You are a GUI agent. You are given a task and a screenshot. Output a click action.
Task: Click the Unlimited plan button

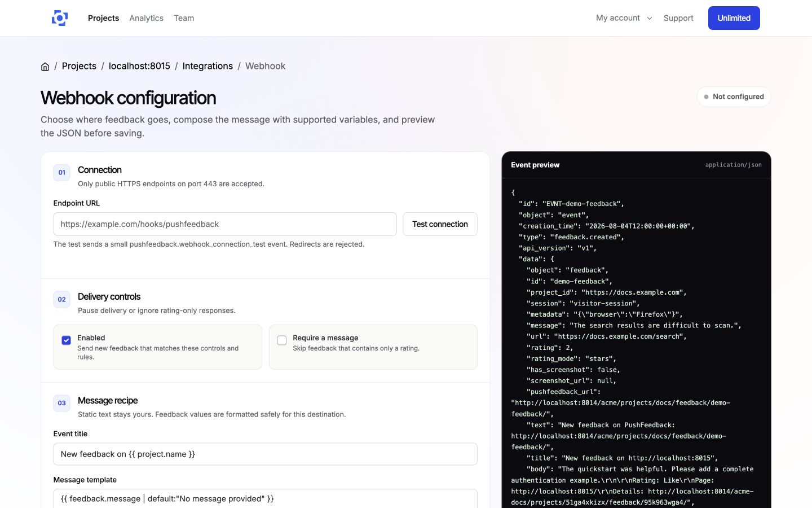tap(734, 18)
